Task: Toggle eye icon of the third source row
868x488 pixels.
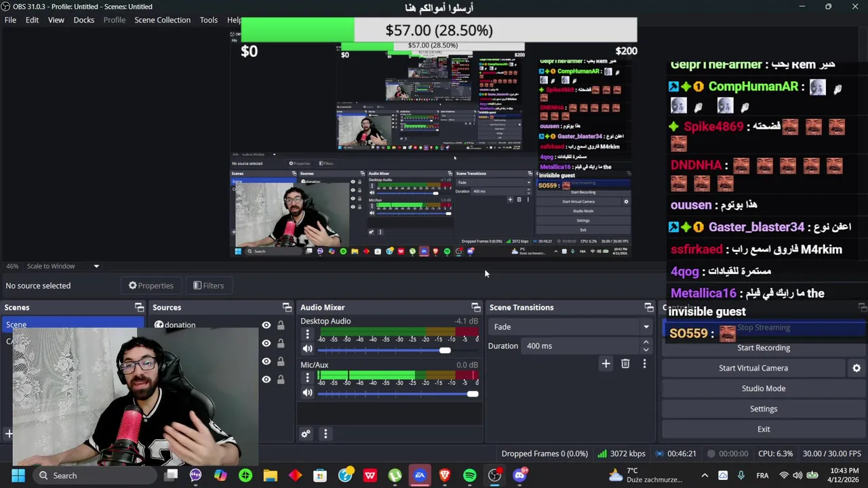Action: coord(266,361)
